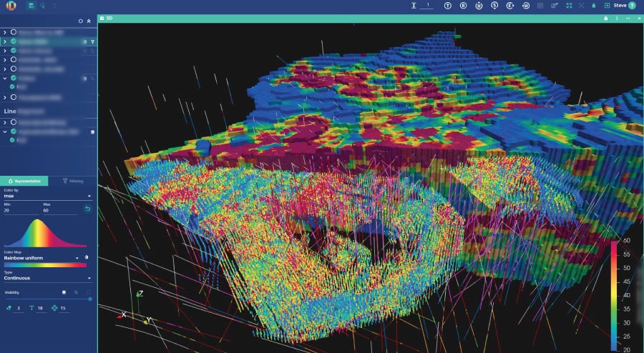Click the logout icon beside Steve
This screenshot has height=353, width=644.
[607, 6]
